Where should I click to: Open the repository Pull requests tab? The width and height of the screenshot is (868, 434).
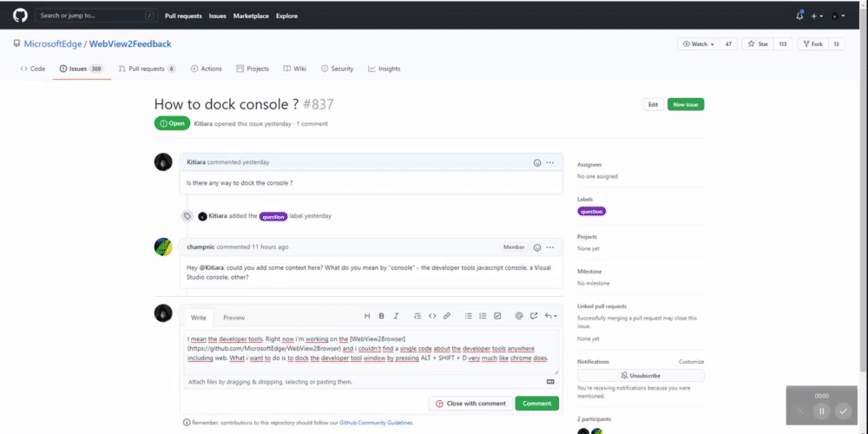[x=147, y=69]
